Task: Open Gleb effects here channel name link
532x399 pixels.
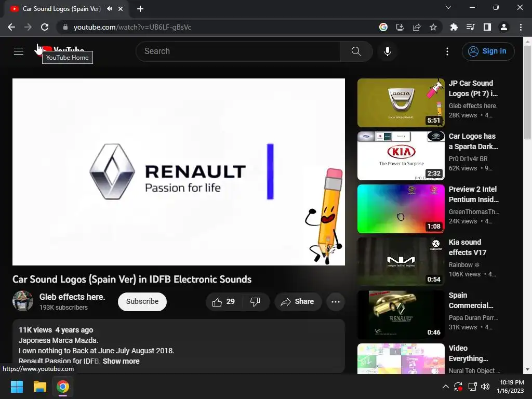Action: coord(72,297)
